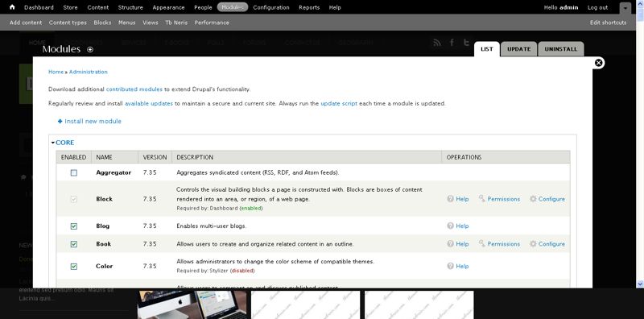Image resolution: width=644 pixels, height=319 pixels.
Task: Click the Twitter icon in site header
Action: pos(466,43)
